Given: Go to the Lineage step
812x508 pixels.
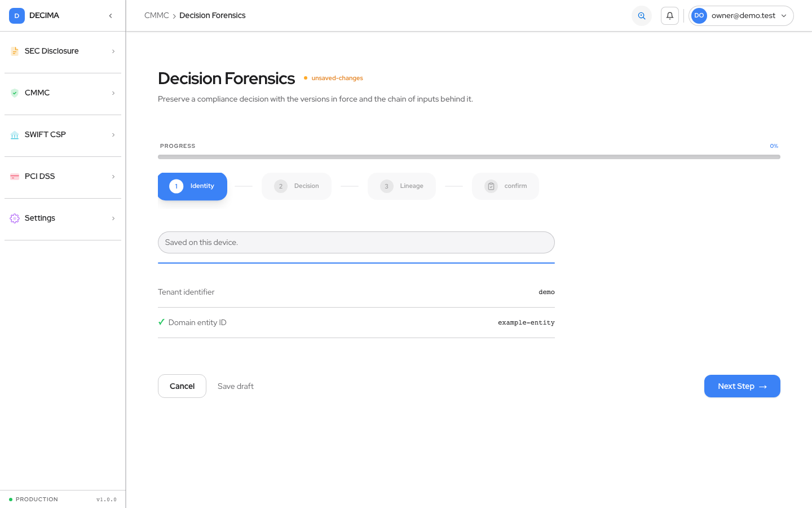Looking at the screenshot, I should [x=401, y=186].
